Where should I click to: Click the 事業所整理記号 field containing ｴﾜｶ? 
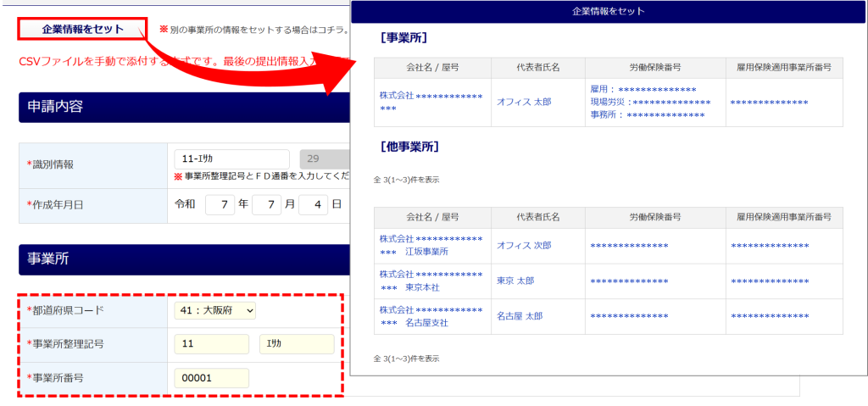297,344
